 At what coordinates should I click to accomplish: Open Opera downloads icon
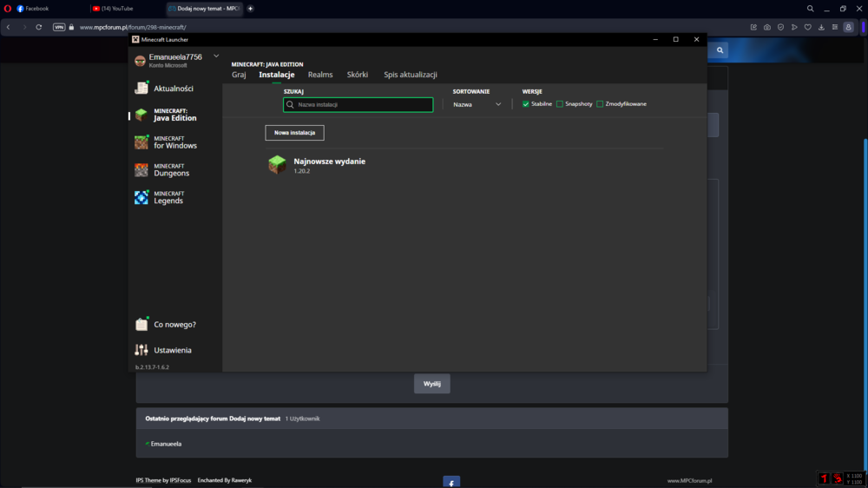point(821,27)
